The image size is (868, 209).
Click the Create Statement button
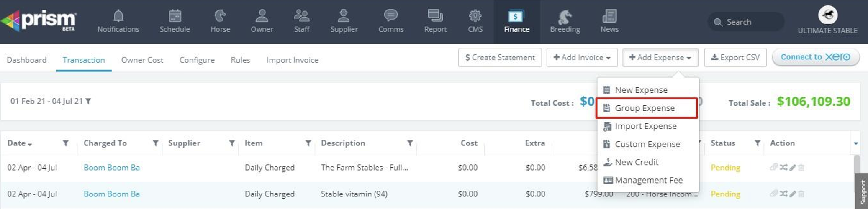click(500, 57)
